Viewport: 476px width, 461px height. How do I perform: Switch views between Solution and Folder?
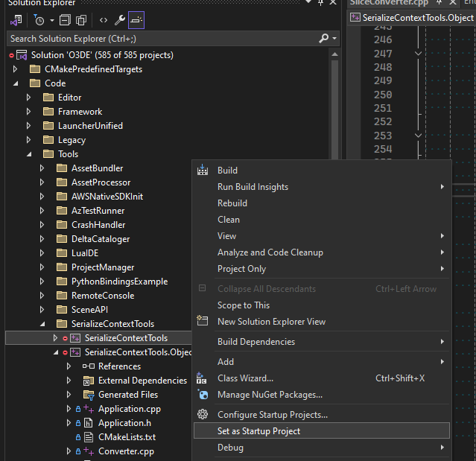16,20
